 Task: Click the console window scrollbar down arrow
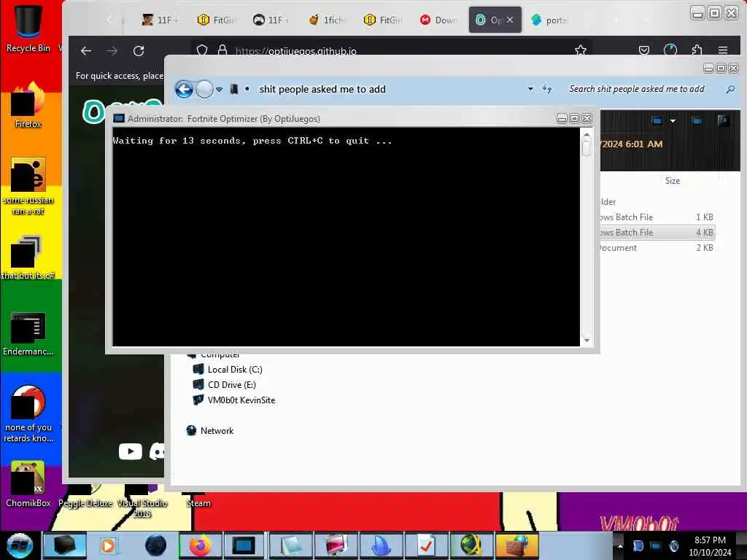point(587,340)
